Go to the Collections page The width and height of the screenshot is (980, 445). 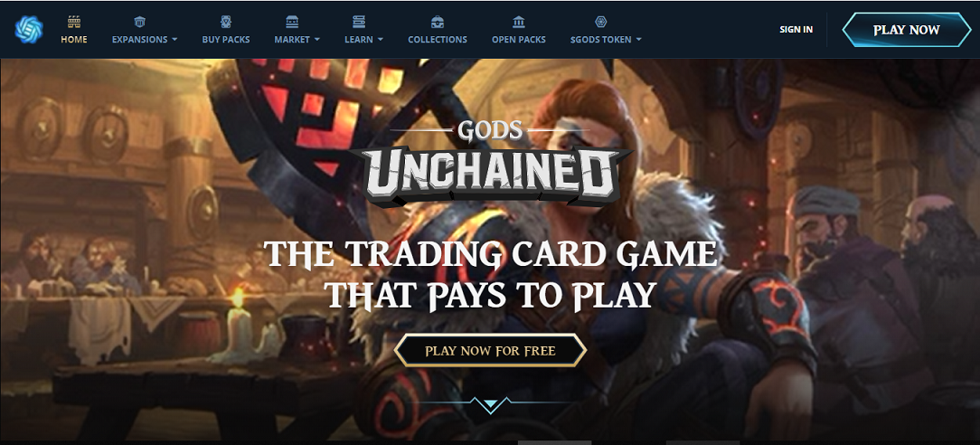pyautogui.click(x=438, y=40)
